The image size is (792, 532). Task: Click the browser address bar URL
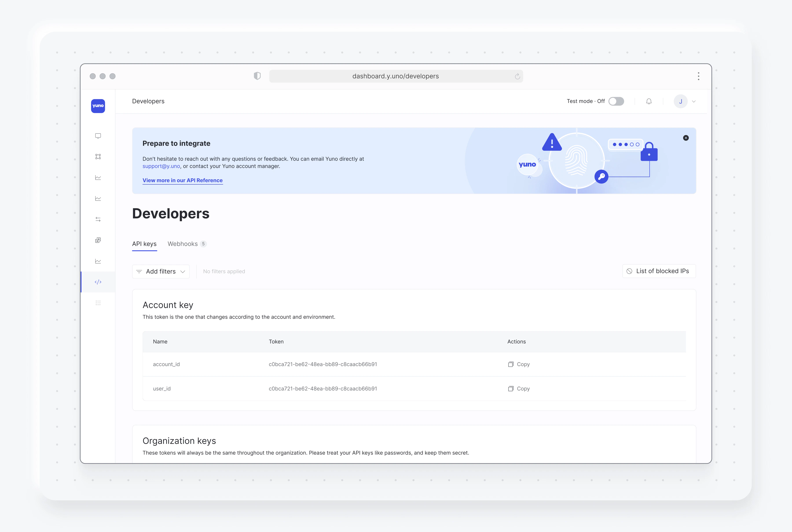pos(395,76)
